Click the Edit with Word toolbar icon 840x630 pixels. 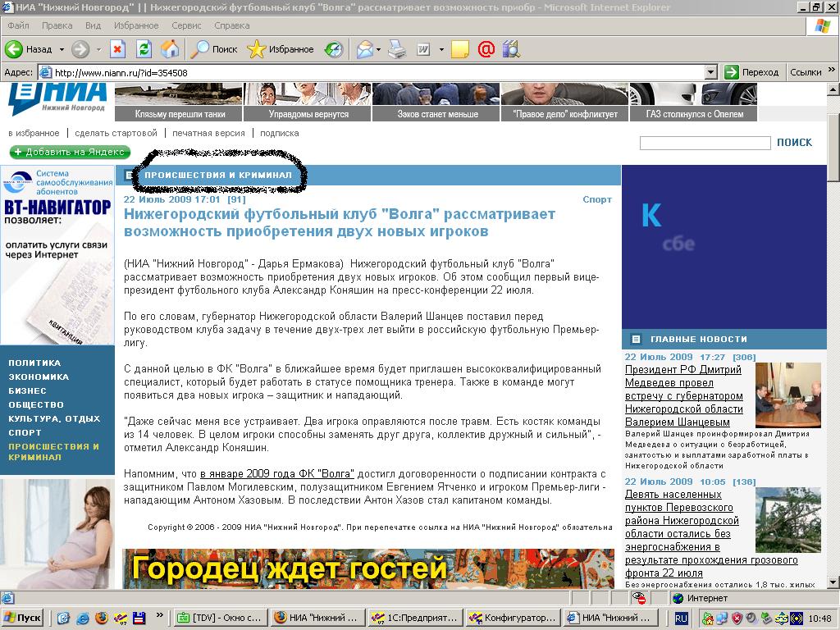pos(423,49)
